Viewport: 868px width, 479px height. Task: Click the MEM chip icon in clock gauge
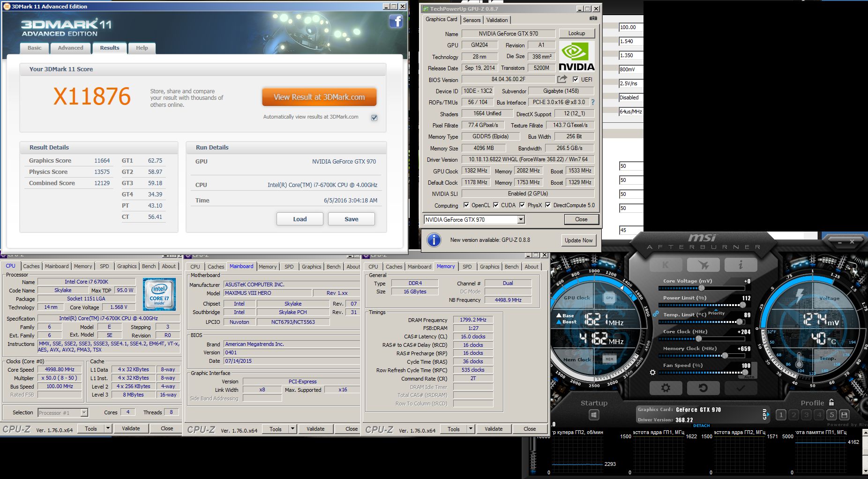pos(609,359)
